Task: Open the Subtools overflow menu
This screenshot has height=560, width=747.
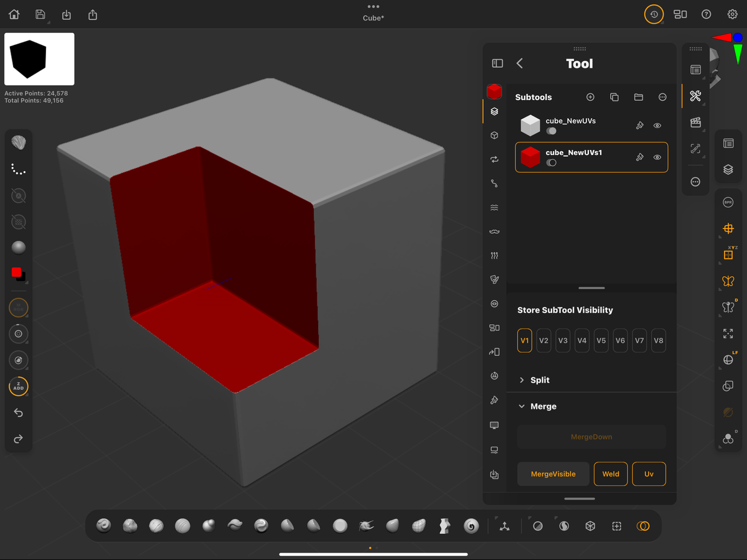Action: pyautogui.click(x=662, y=96)
